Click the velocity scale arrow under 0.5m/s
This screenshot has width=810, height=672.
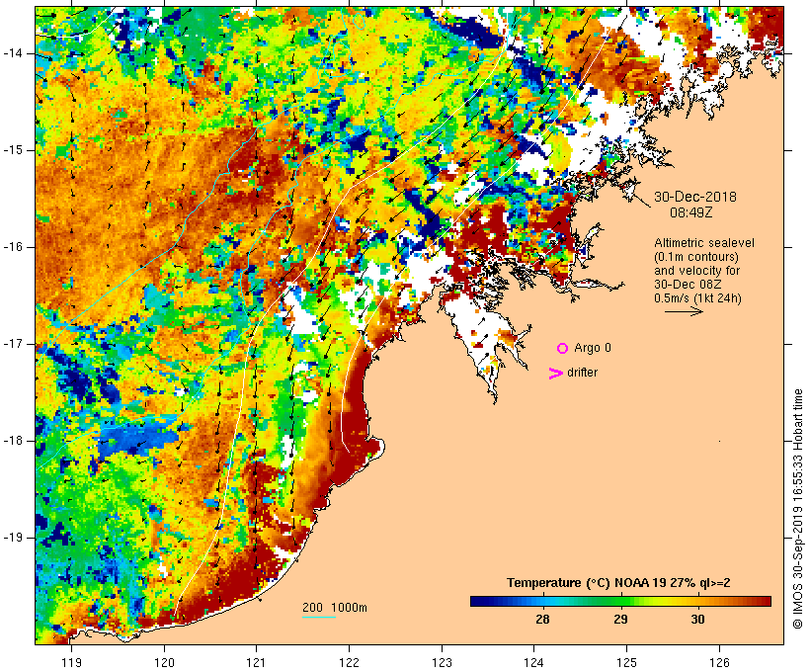[684, 311]
